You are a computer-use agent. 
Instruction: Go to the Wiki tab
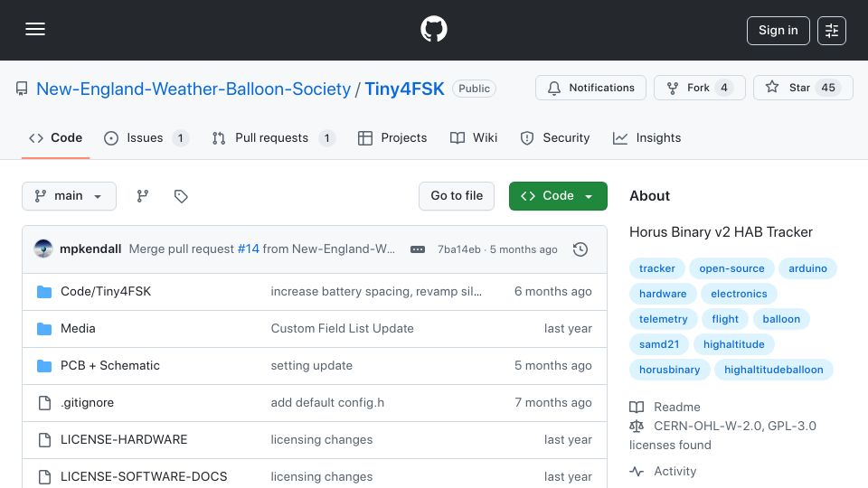click(474, 137)
